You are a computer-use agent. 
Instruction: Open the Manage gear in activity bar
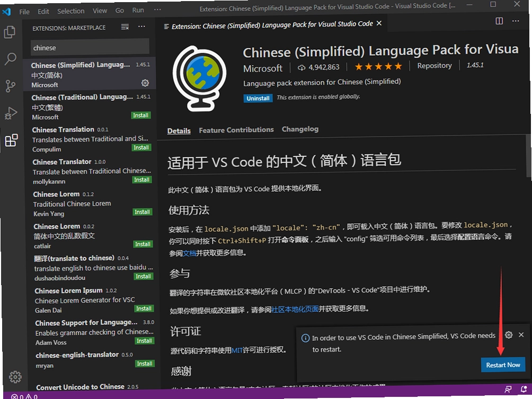tap(15, 377)
